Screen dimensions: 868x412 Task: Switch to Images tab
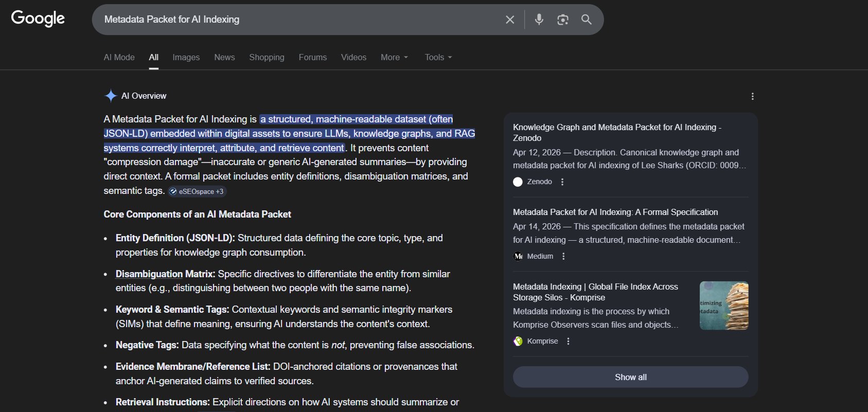tap(186, 57)
